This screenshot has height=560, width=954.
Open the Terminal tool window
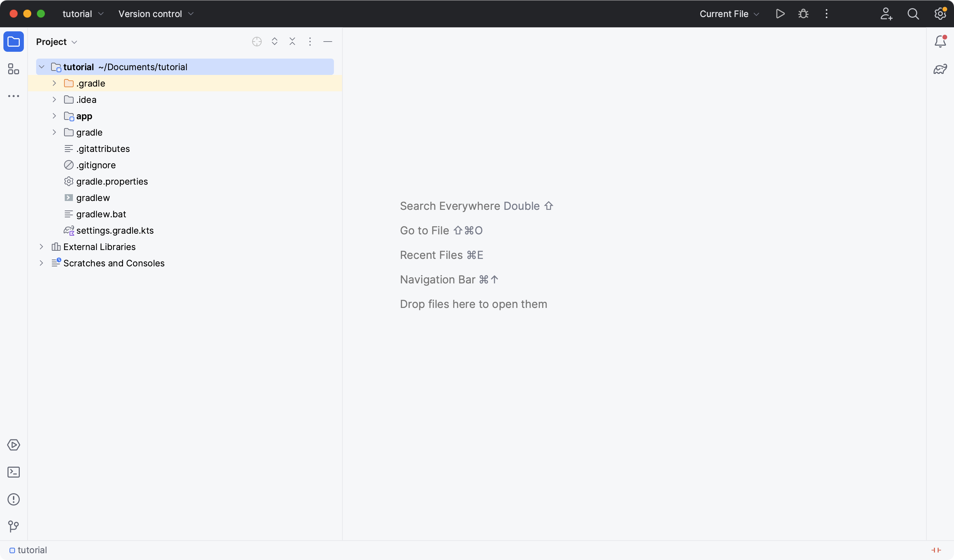(14, 472)
